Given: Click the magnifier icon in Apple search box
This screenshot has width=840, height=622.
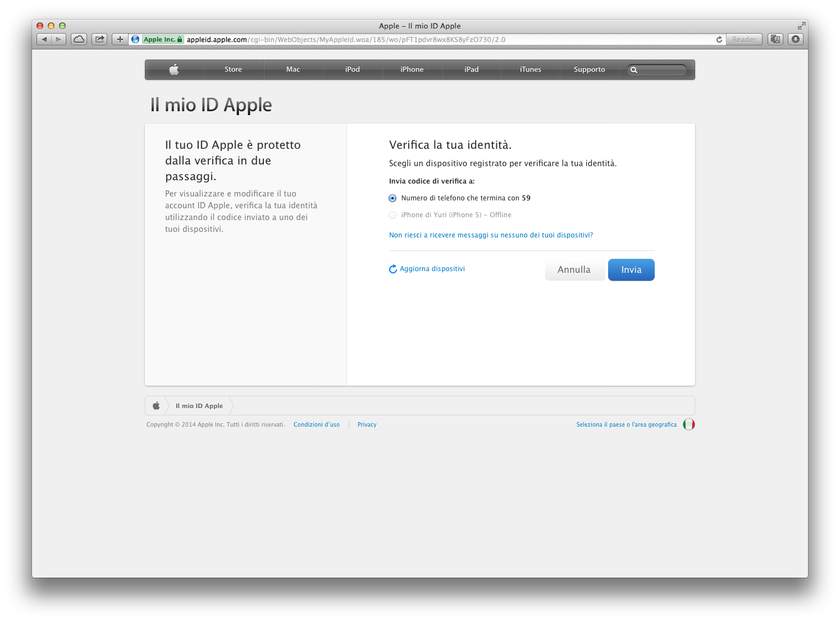Looking at the screenshot, I should tap(634, 70).
